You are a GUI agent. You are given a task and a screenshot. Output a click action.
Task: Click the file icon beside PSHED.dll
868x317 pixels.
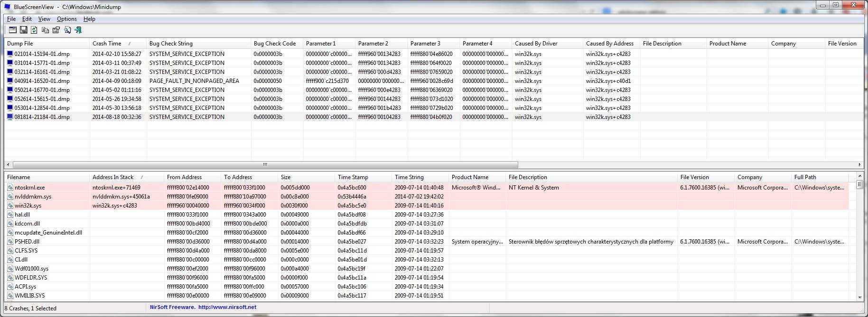click(10, 242)
